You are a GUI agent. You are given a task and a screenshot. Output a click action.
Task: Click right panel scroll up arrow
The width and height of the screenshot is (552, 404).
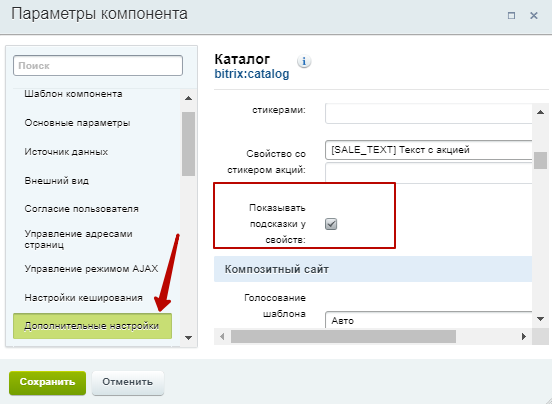(540, 112)
